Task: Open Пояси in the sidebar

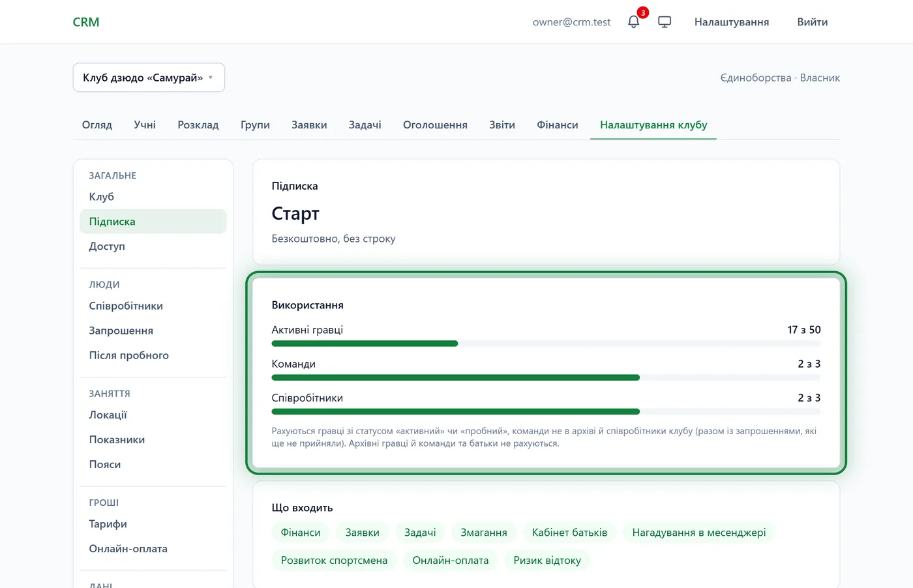Action: (153, 465)
